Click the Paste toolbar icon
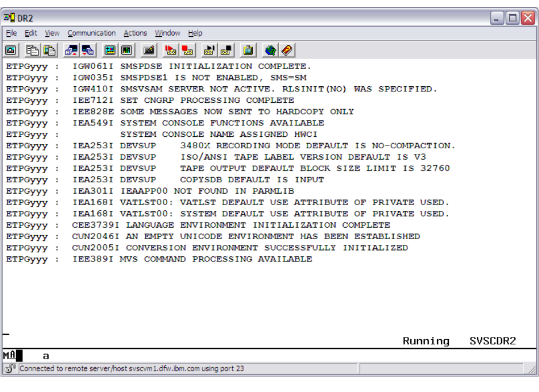This screenshot has width=539, height=392. 49,51
